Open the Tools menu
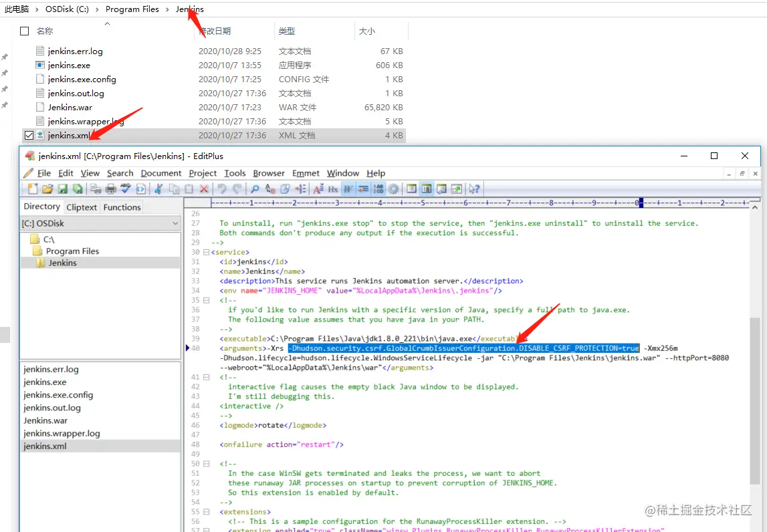Screen dimensions: 767x532 [x=235, y=173]
